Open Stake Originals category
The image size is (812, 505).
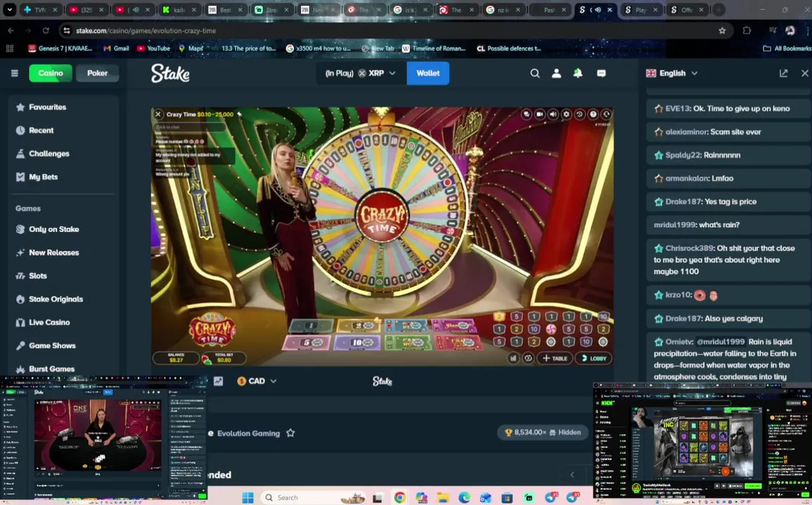tap(63, 299)
